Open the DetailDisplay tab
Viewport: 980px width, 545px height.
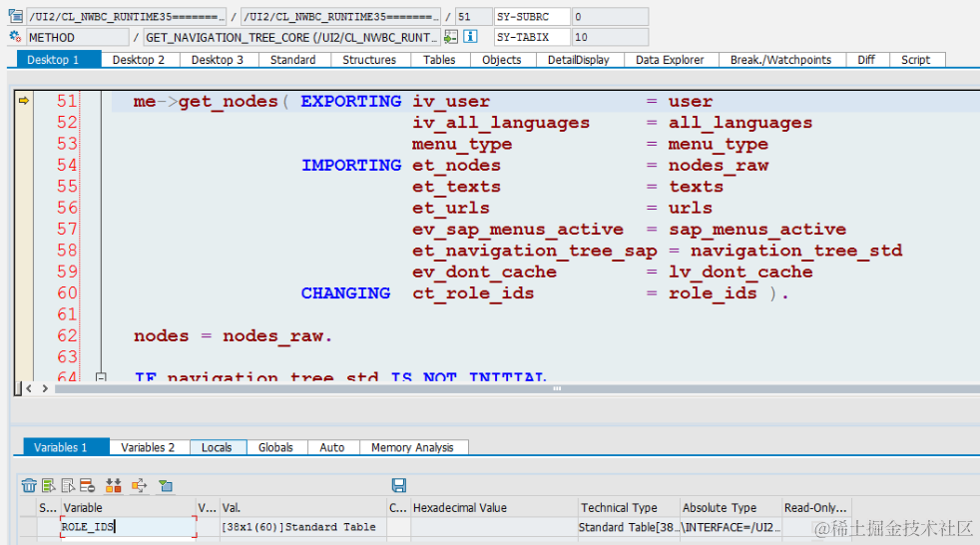[x=579, y=60]
